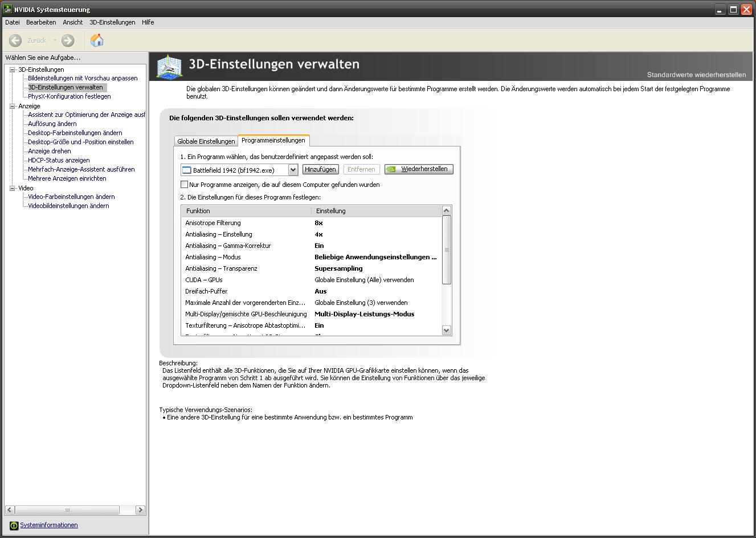The image size is (756, 538).
Task: Open Assistent zur Optimierung der Anzeige
Action: click(x=87, y=115)
